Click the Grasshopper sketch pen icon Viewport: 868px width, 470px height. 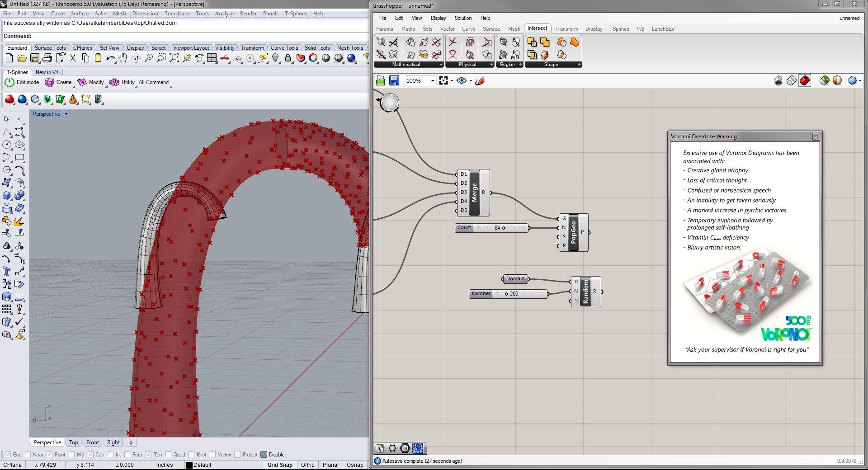480,81
